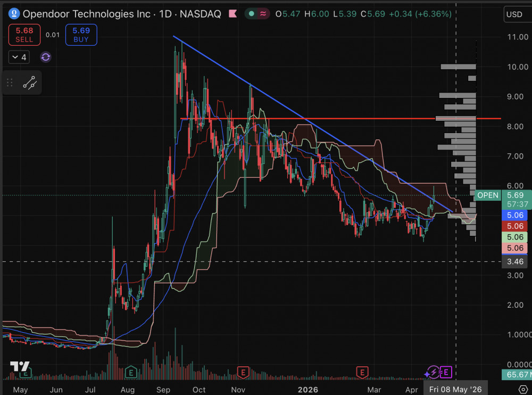Click the pink flag icon beside NASDAQ
This screenshot has height=395, width=532.
(x=232, y=14)
